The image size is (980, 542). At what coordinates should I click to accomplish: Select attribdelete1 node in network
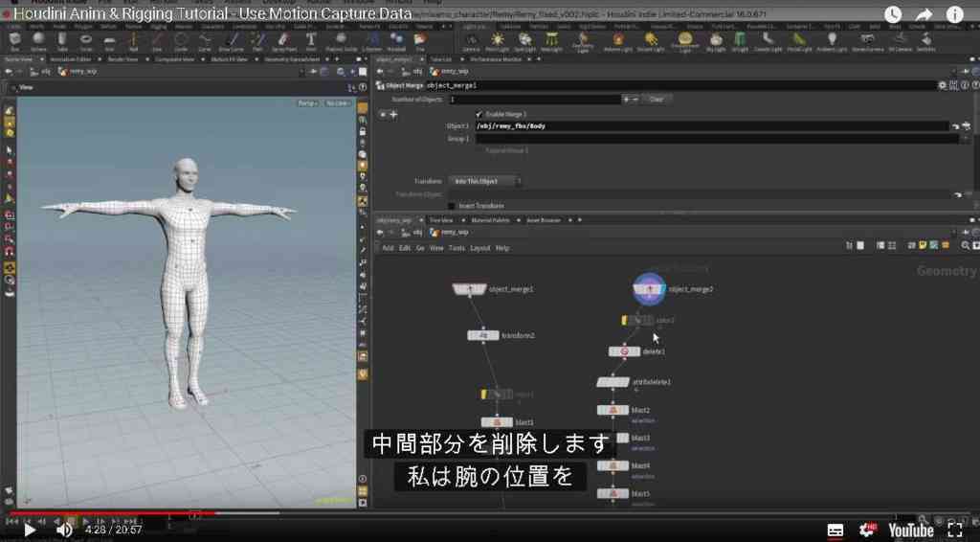(x=613, y=382)
